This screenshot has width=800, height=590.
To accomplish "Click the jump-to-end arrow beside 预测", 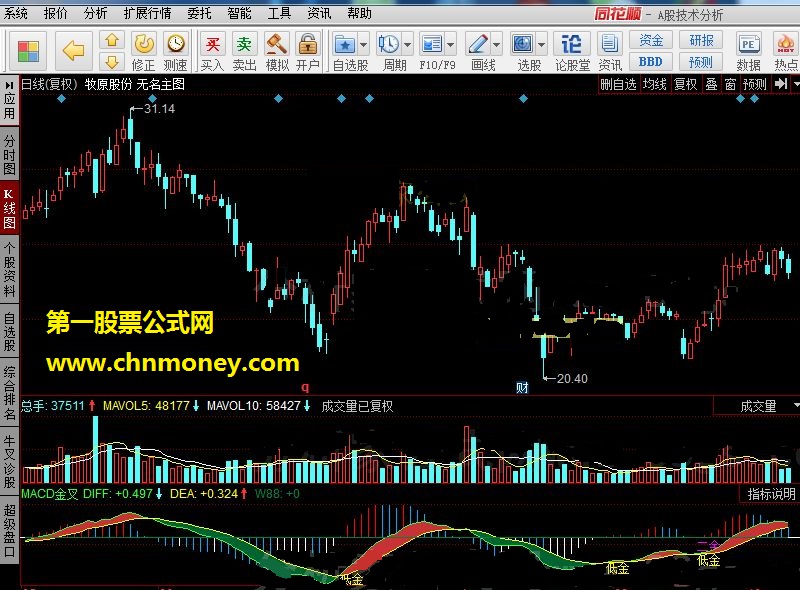I will (781, 84).
